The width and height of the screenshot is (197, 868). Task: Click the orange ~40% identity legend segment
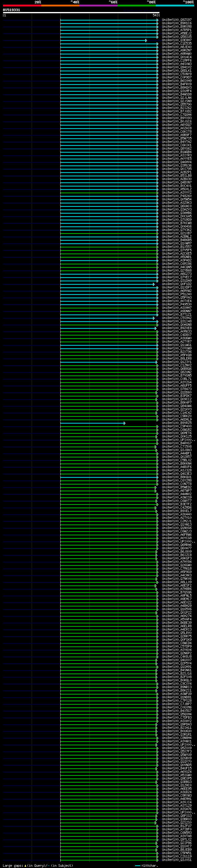61,6
